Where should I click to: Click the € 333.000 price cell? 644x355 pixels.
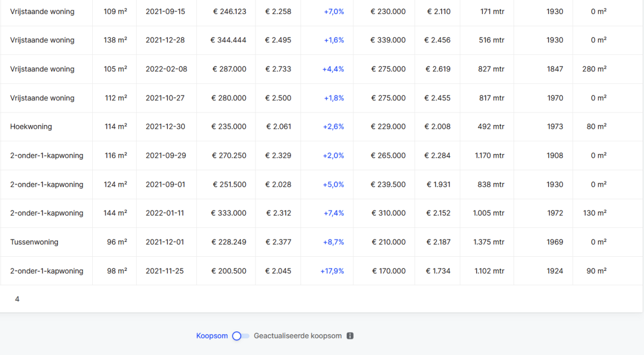coord(229,213)
